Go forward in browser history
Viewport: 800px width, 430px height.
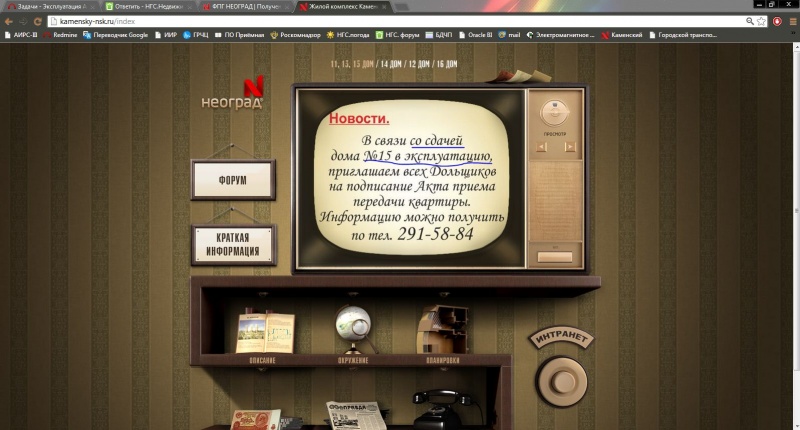[x=23, y=21]
